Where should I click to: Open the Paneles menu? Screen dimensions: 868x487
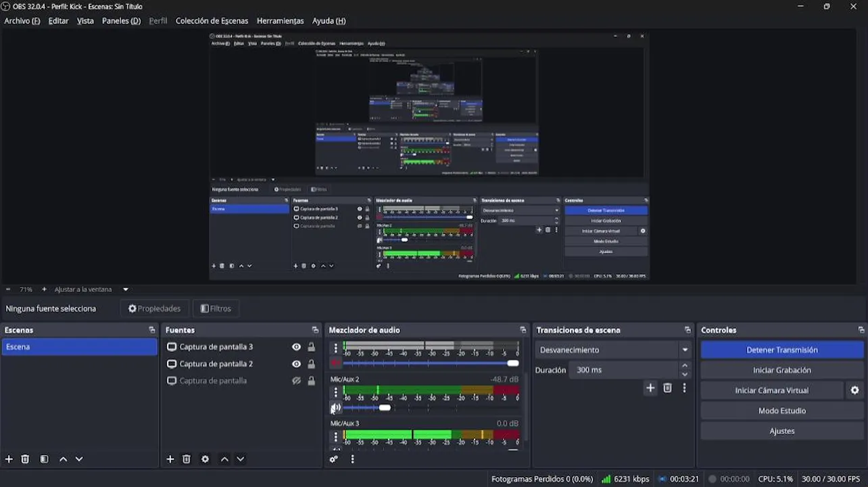[121, 21]
